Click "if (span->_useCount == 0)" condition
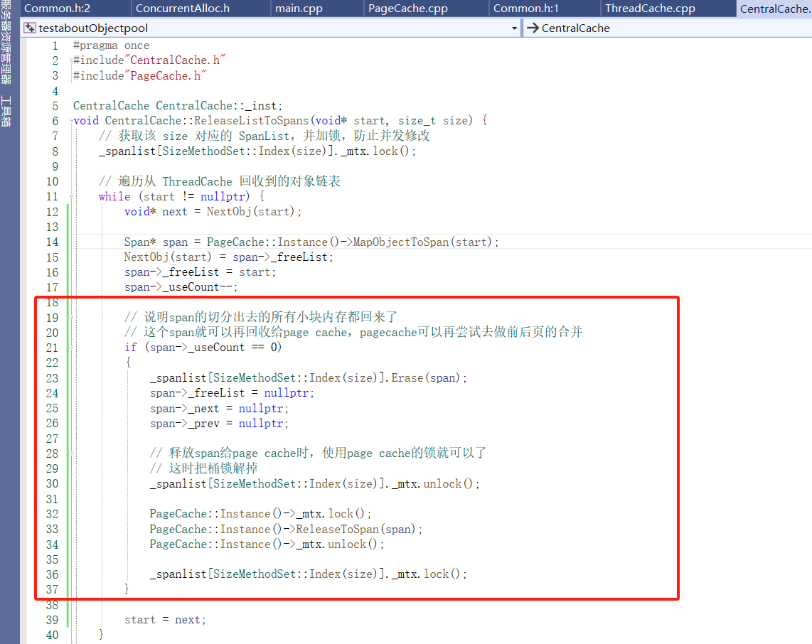 pyautogui.click(x=203, y=348)
